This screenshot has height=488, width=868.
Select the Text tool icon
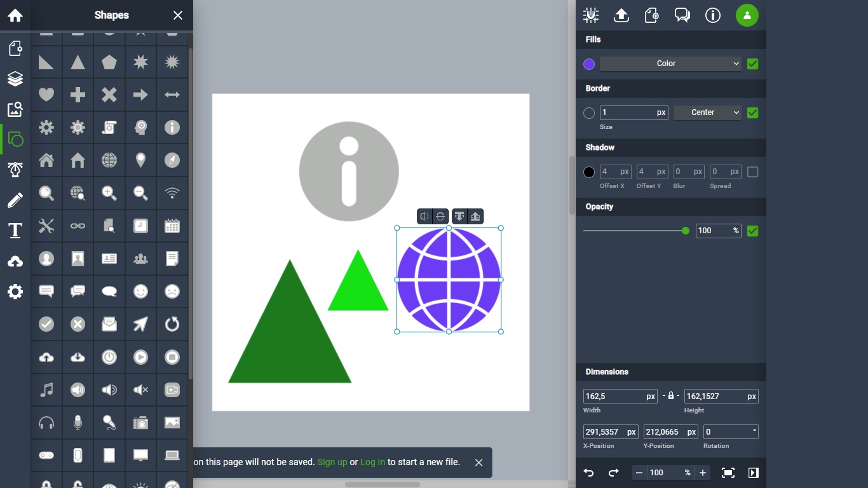[x=15, y=230]
